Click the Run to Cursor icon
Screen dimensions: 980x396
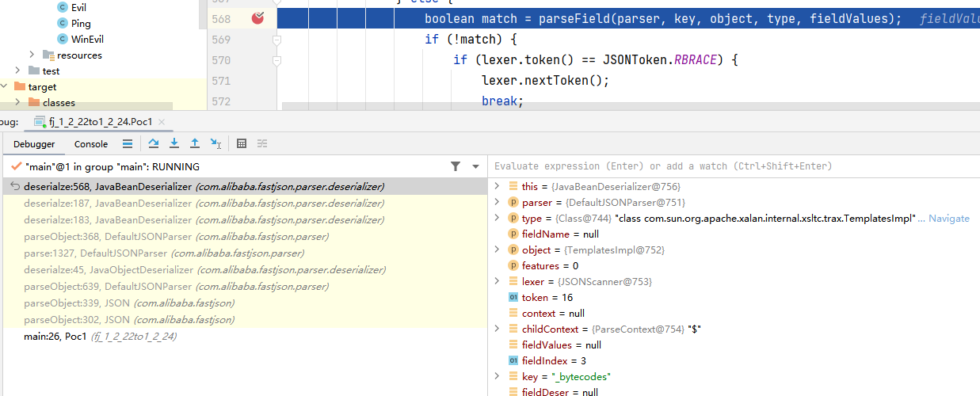(x=215, y=143)
